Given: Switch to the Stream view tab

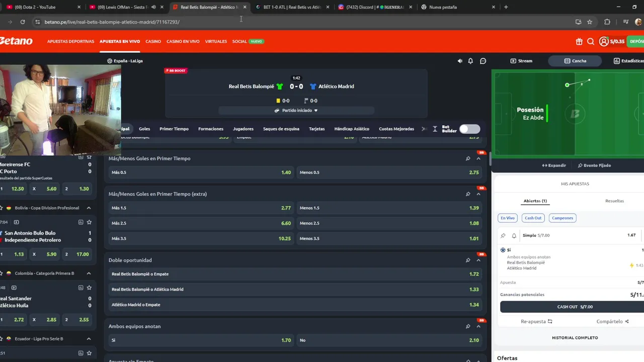Looking at the screenshot, I should pos(521,61).
